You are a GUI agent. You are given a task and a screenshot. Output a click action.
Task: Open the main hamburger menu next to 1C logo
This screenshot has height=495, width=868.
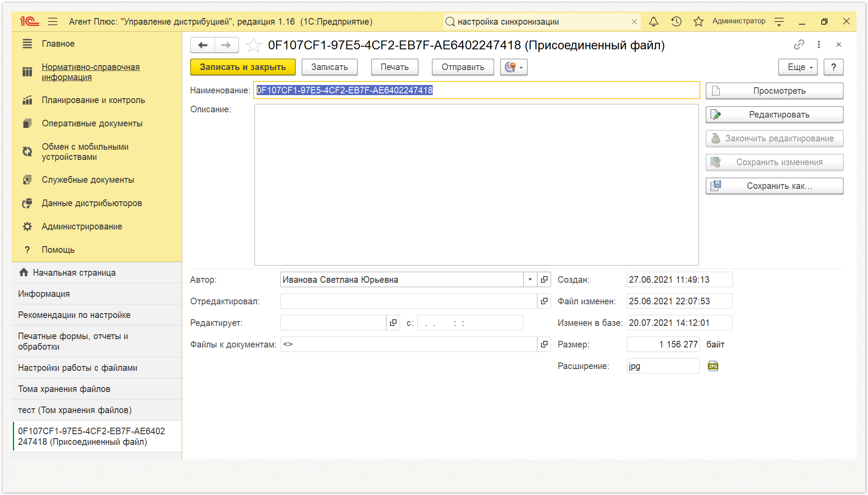[53, 22]
